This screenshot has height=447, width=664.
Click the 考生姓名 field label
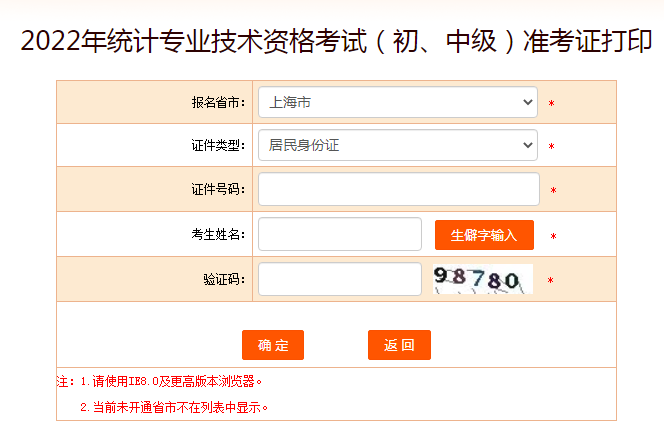click(218, 235)
